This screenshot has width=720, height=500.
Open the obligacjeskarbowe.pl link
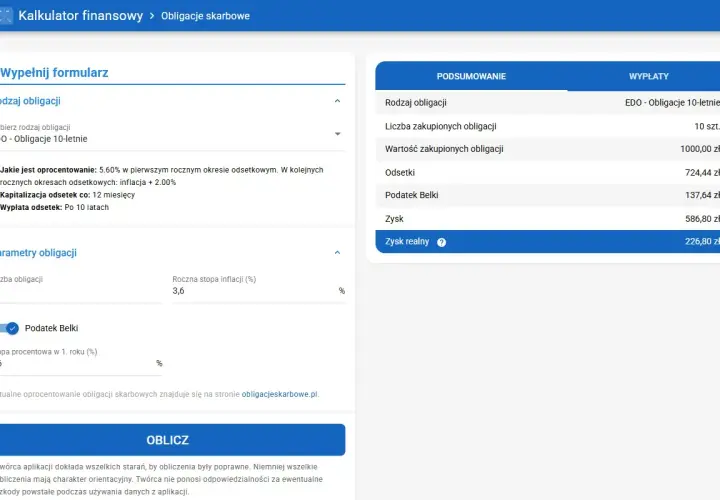pos(279,394)
